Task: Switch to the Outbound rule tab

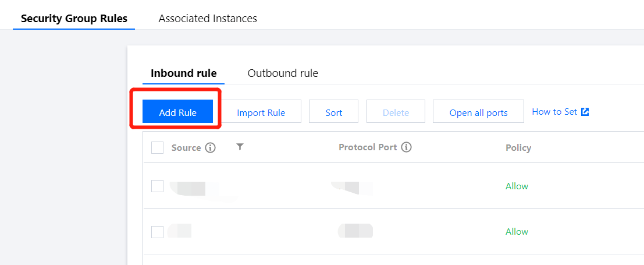Action: click(283, 73)
